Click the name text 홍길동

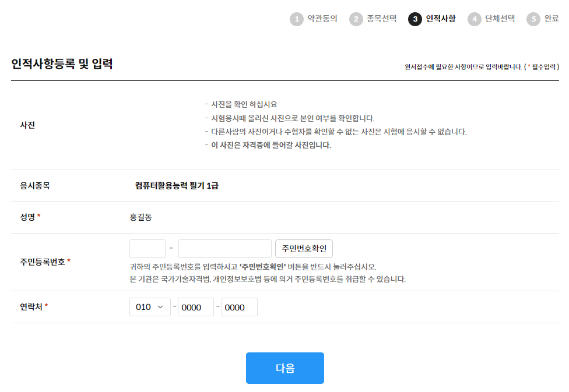[141, 217]
